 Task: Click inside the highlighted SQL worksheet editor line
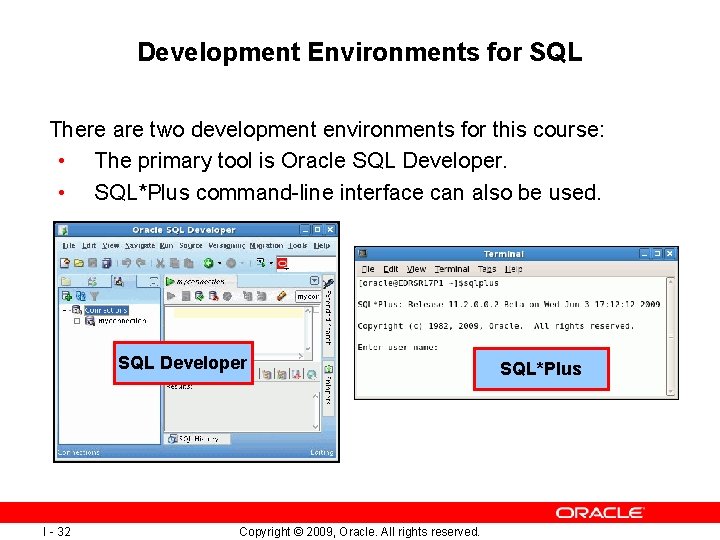coord(238,313)
